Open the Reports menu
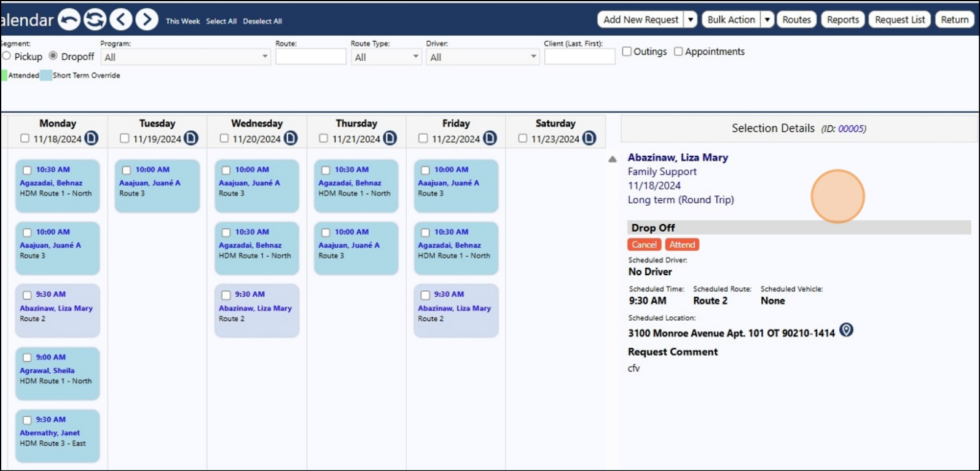Image resolution: width=980 pixels, height=471 pixels. click(843, 20)
